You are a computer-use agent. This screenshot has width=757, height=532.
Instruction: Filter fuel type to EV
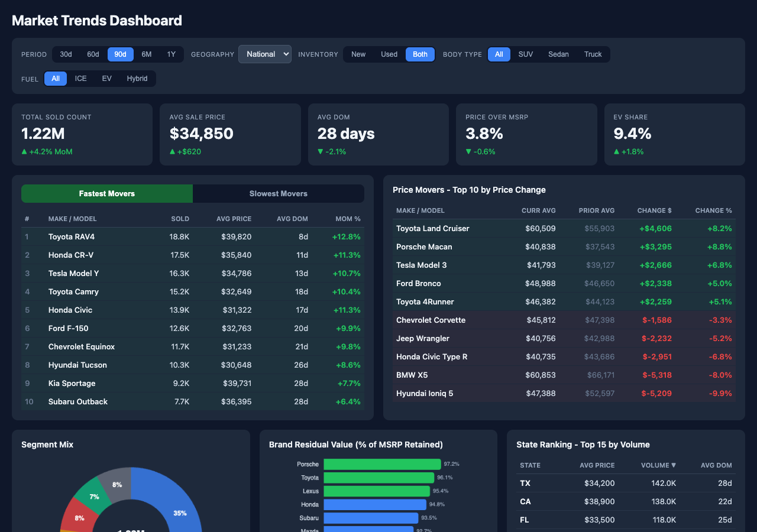pos(106,78)
